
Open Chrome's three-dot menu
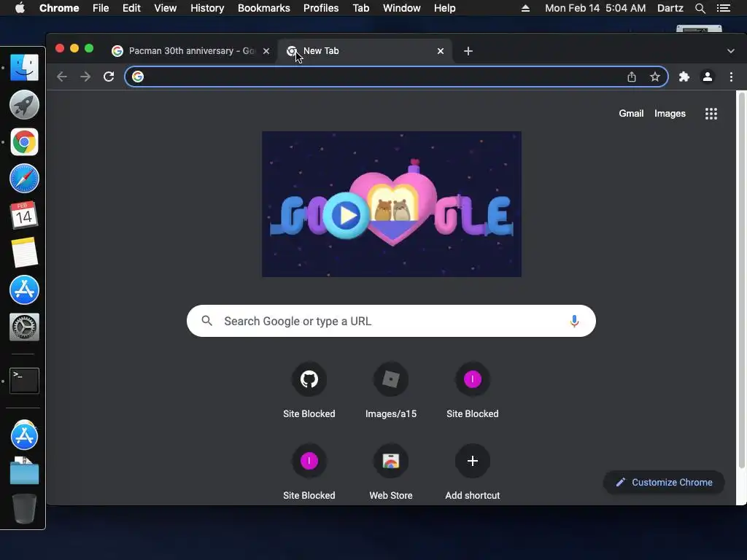click(731, 77)
